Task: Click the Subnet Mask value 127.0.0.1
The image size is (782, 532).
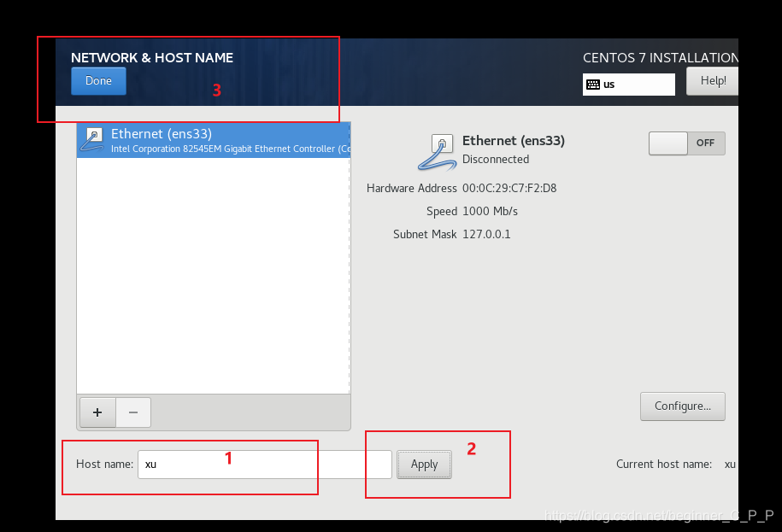Action: click(x=486, y=234)
